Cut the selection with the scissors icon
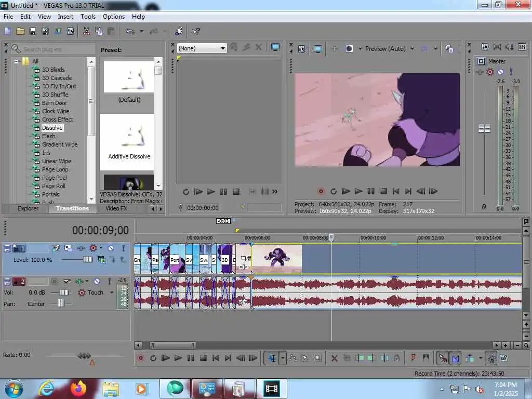The image size is (532, 399). pyautogui.click(x=87, y=32)
